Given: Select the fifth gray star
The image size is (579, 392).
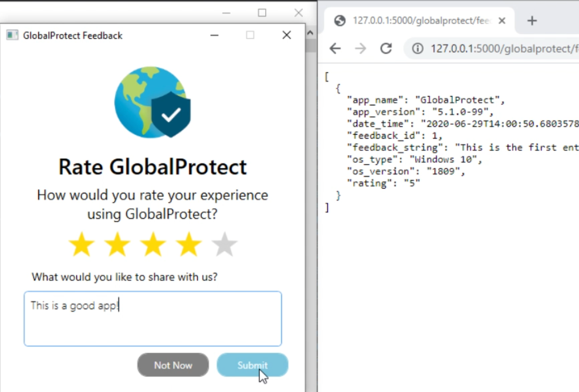Looking at the screenshot, I should (224, 245).
